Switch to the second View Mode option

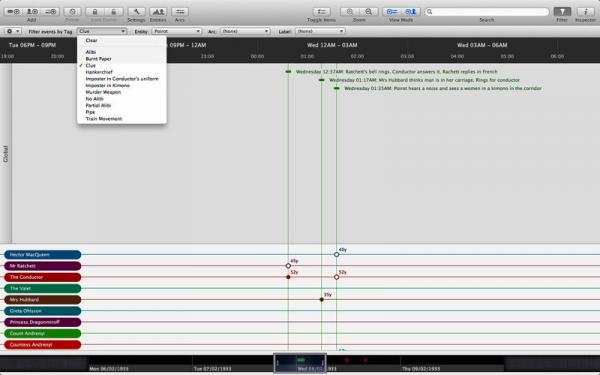411,12
